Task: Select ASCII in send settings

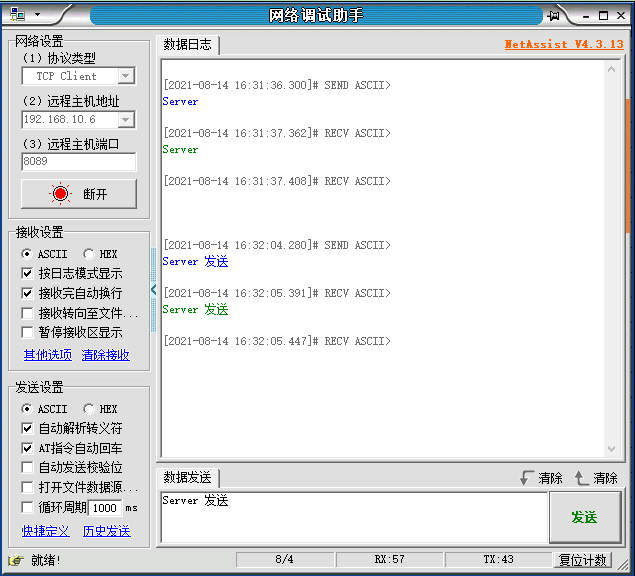Action: (44, 409)
